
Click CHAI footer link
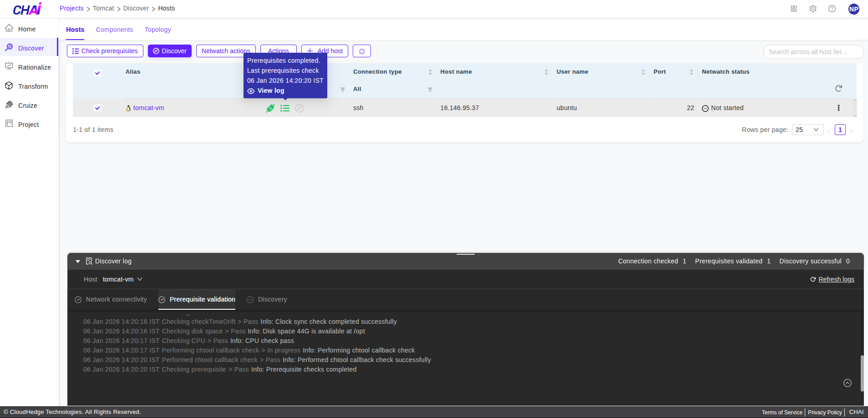pyautogui.click(x=856, y=412)
